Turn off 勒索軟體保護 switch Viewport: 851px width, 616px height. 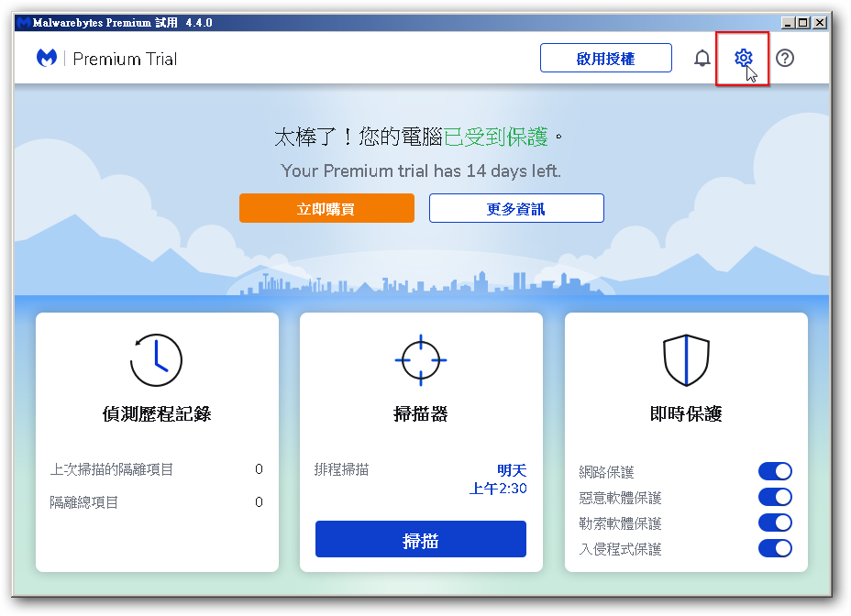[x=775, y=522]
